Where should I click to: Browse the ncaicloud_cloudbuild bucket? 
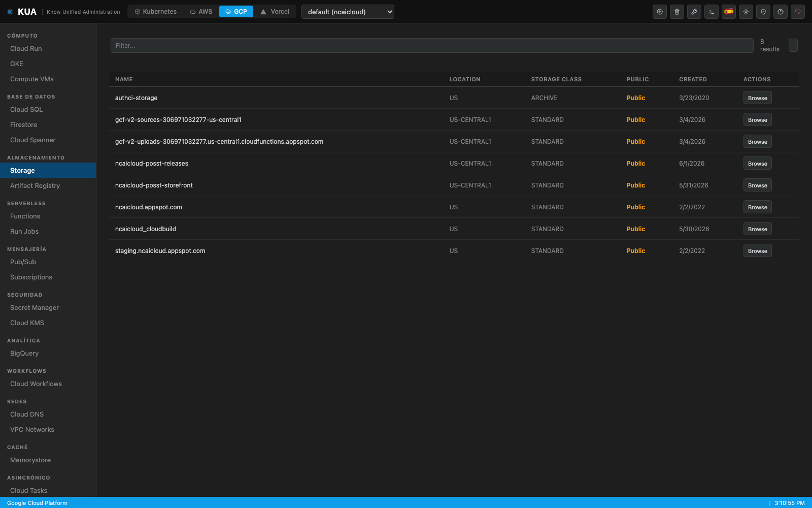pyautogui.click(x=757, y=229)
